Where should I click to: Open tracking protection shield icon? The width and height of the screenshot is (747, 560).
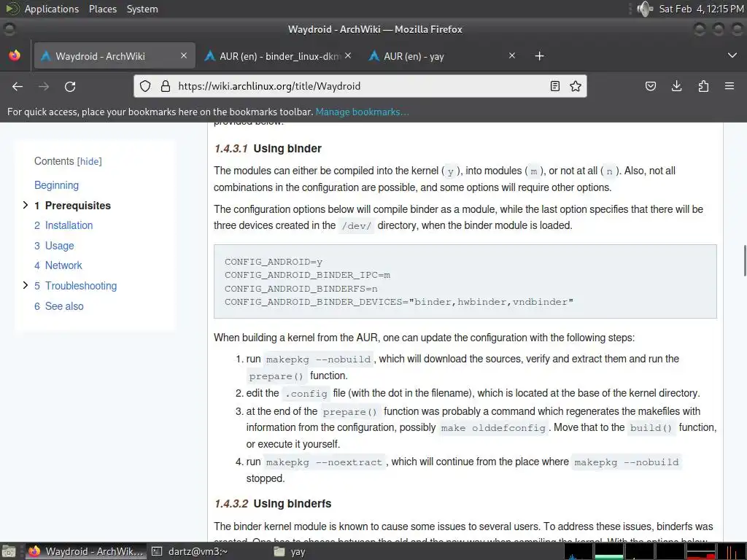point(145,86)
